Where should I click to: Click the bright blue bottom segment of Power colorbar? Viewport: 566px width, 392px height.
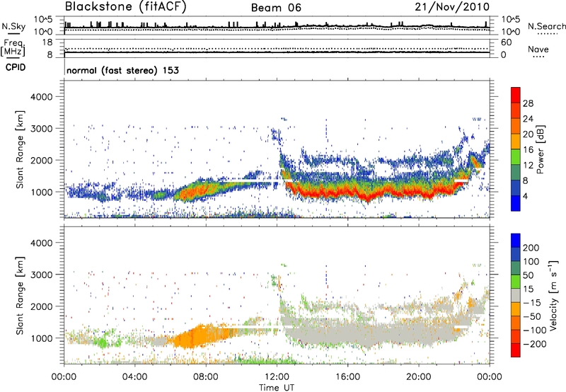tap(516, 203)
